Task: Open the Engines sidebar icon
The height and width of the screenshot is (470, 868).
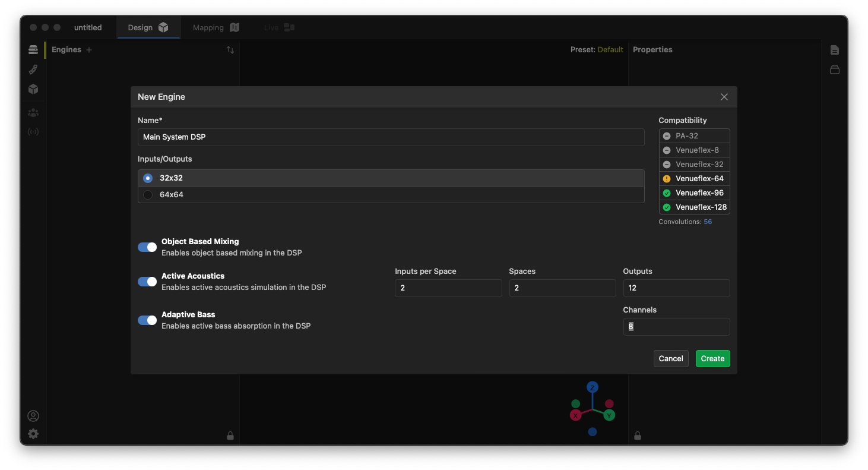Action: point(33,50)
